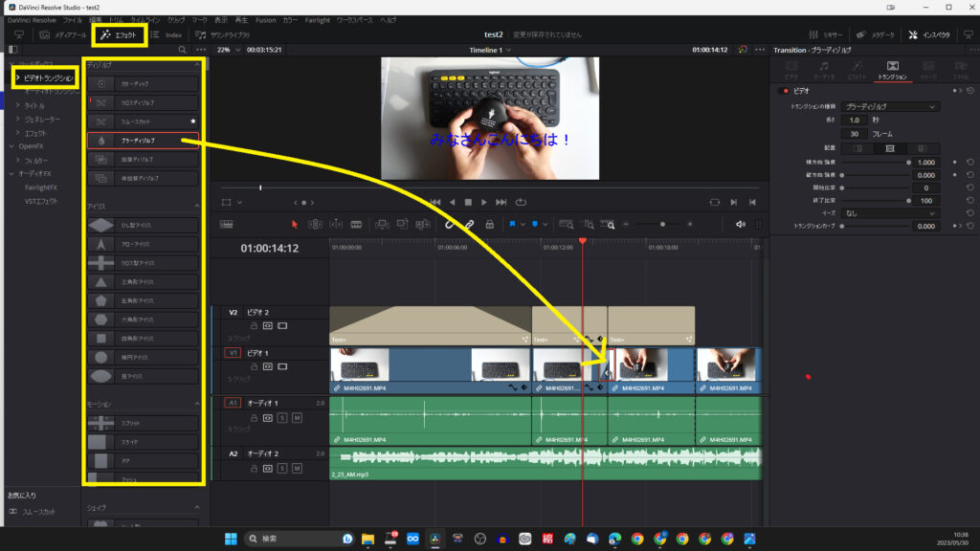
Task: Activate the dynamic trim mode tool
Action: [x=336, y=224]
